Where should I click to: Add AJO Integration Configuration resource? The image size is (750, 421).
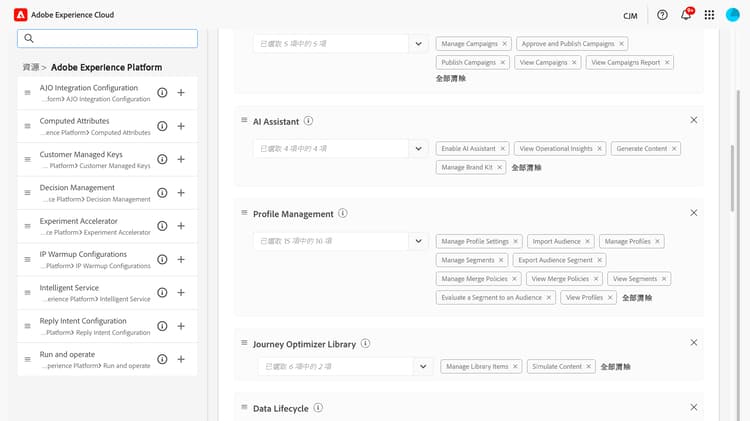(x=181, y=93)
